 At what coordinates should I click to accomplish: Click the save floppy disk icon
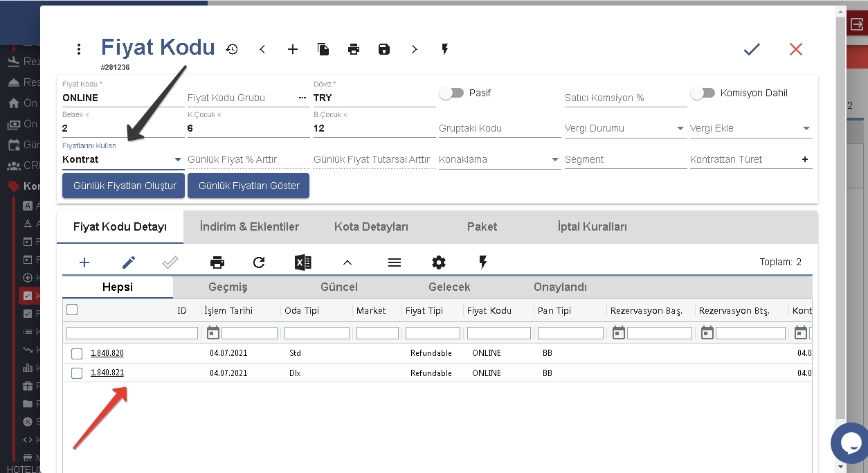384,49
